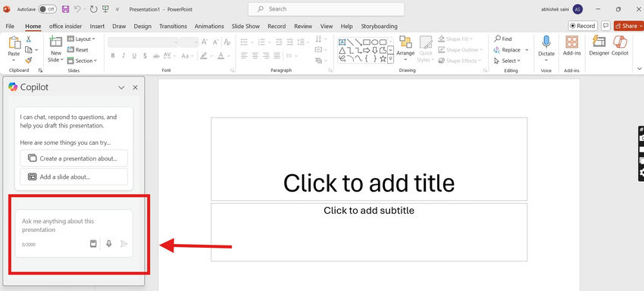Click the microphone icon in Copilot prompt box

tap(109, 244)
